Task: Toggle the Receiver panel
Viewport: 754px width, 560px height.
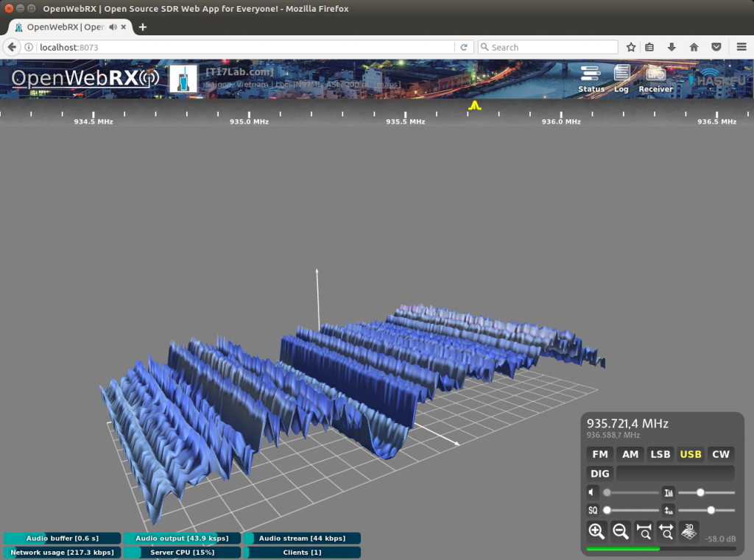Action: click(x=655, y=78)
